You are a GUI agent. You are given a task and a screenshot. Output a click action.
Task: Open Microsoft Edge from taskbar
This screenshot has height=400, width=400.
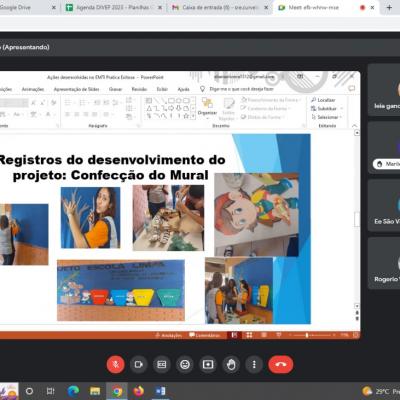[x=73, y=391]
